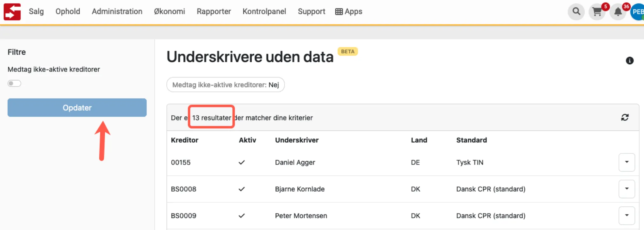Screen dimensions: 644x230
Task: Click the active checkmark in row BS0009
Action: pos(242,216)
